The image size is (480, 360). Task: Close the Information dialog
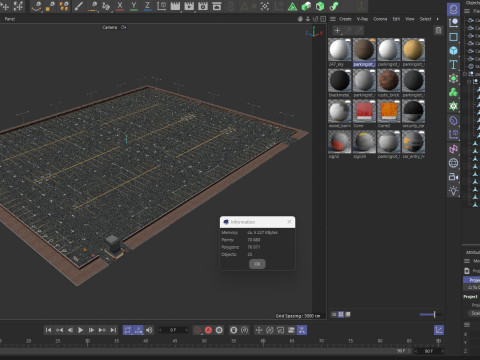(289, 222)
